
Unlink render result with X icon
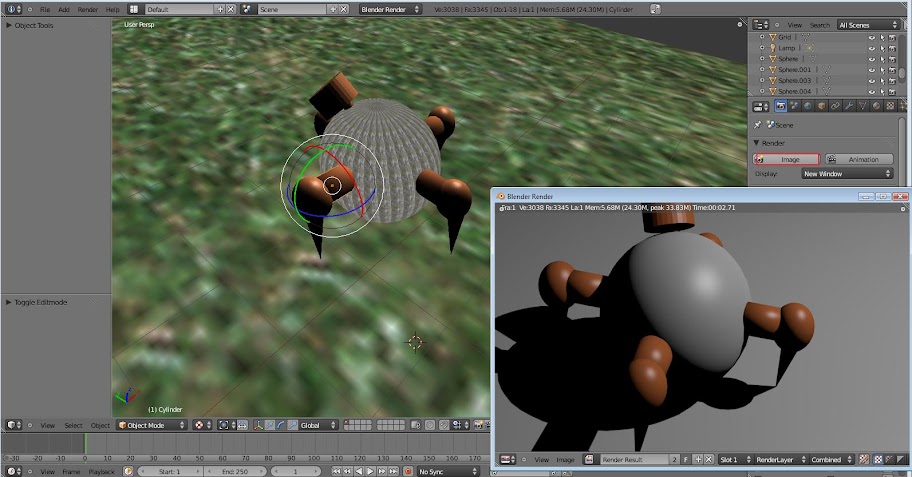pyautogui.click(x=708, y=460)
